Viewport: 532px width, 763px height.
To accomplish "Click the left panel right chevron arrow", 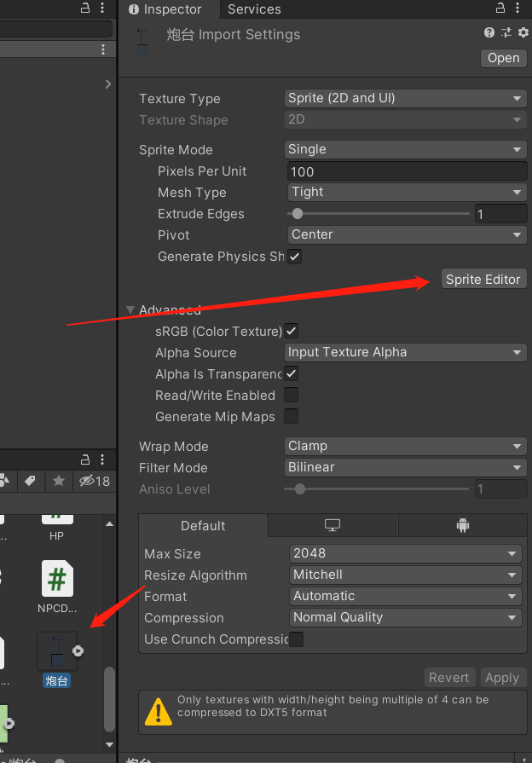I will 108,84.
